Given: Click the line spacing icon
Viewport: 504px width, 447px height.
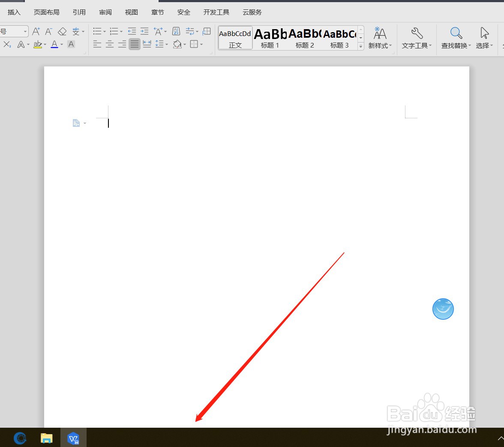Looking at the screenshot, I should 159,44.
